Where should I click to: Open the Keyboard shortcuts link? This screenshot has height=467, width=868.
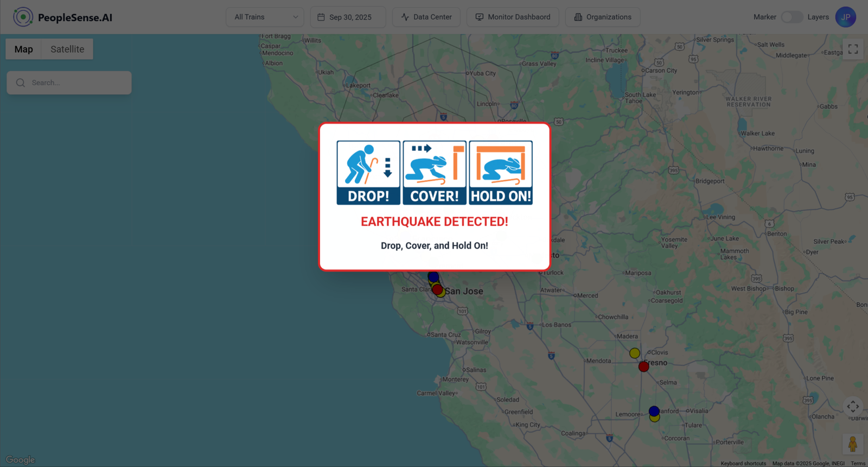coord(743,463)
